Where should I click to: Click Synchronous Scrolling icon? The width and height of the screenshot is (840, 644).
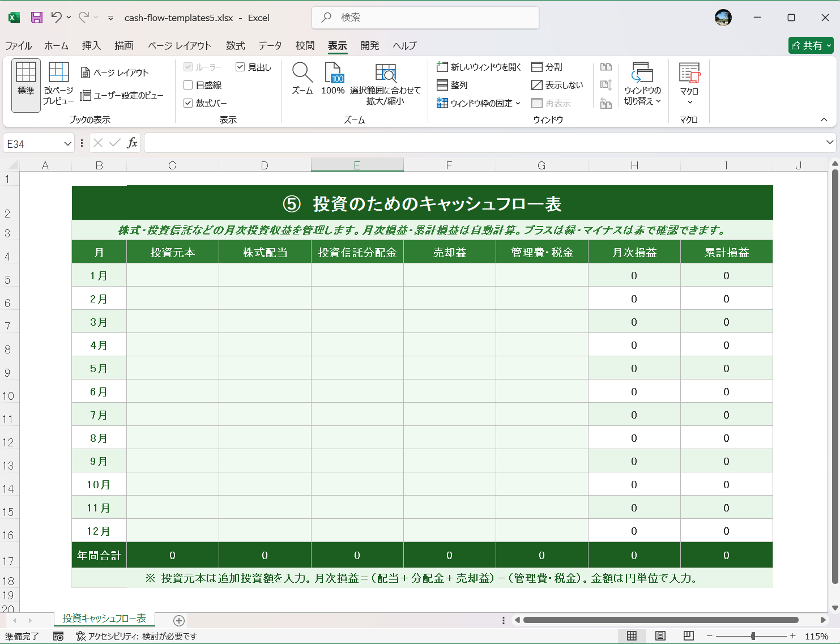coord(606,85)
